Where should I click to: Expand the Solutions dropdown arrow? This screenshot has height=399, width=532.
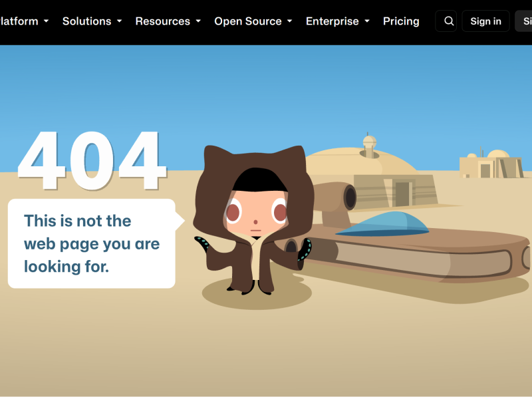click(x=120, y=21)
